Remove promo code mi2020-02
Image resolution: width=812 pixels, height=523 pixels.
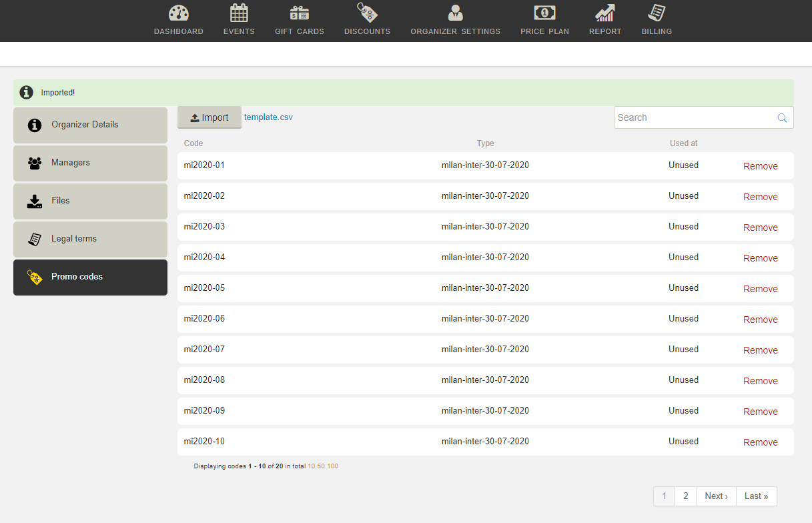(761, 197)
